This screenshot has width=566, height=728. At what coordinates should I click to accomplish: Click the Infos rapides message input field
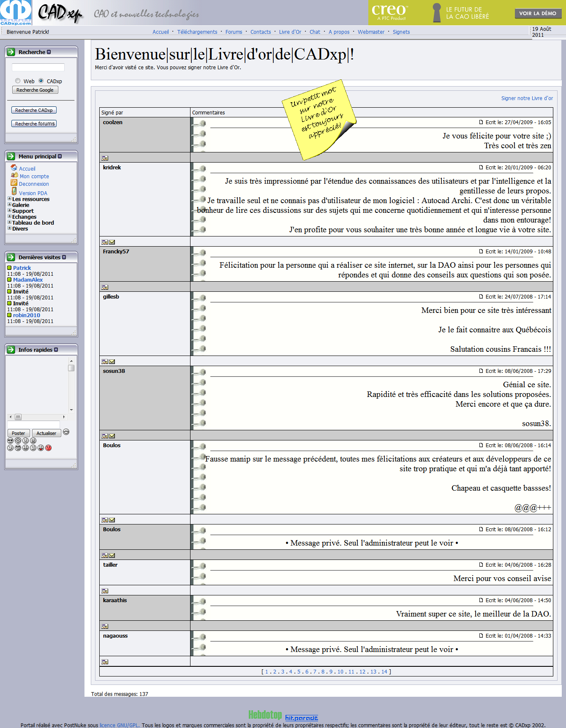click(34, 424)
